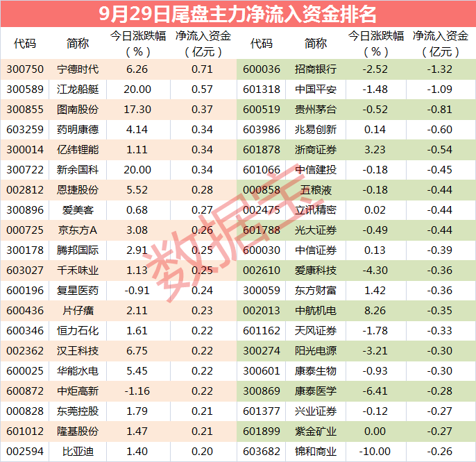Click stock name 京东方A
Screen dimensions: 476x462
pyautogui.click(x=78, y=230)
